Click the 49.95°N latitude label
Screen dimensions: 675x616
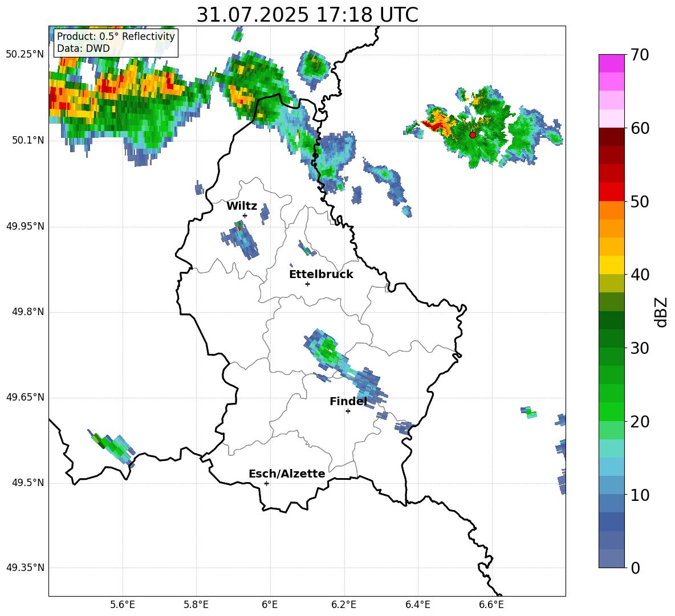pyautogui.click(x=25, y=226)
